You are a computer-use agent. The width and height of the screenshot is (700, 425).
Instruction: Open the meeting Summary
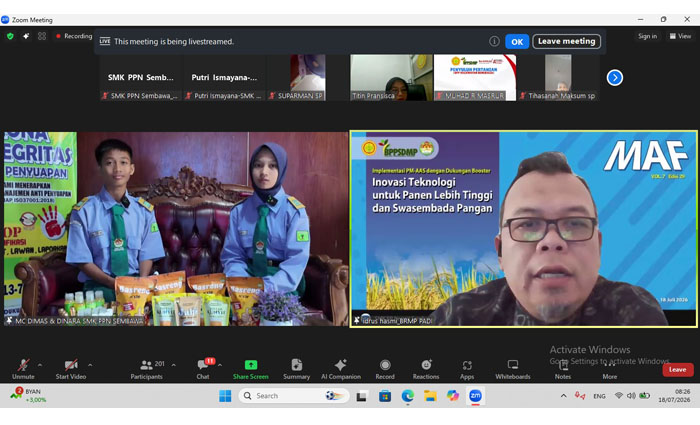(296, 369)
